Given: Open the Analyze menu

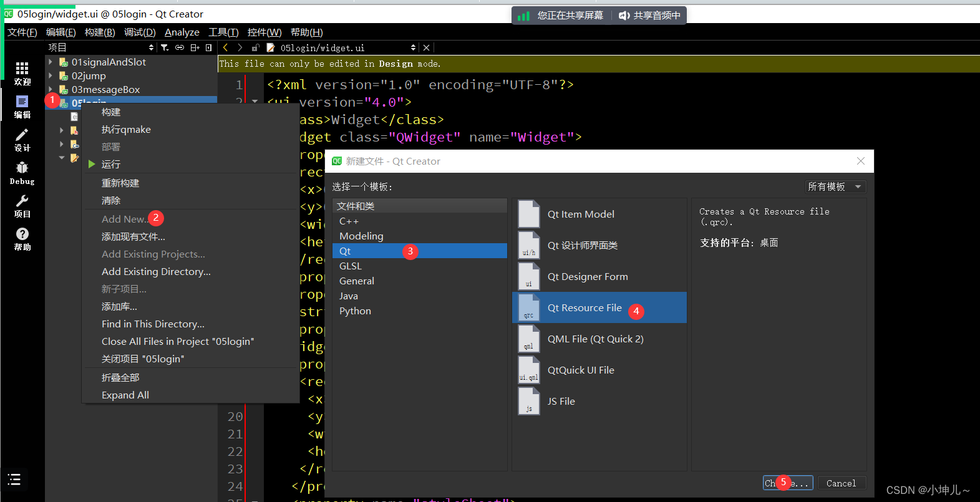Looking at the screenshot, I should 182,32.
